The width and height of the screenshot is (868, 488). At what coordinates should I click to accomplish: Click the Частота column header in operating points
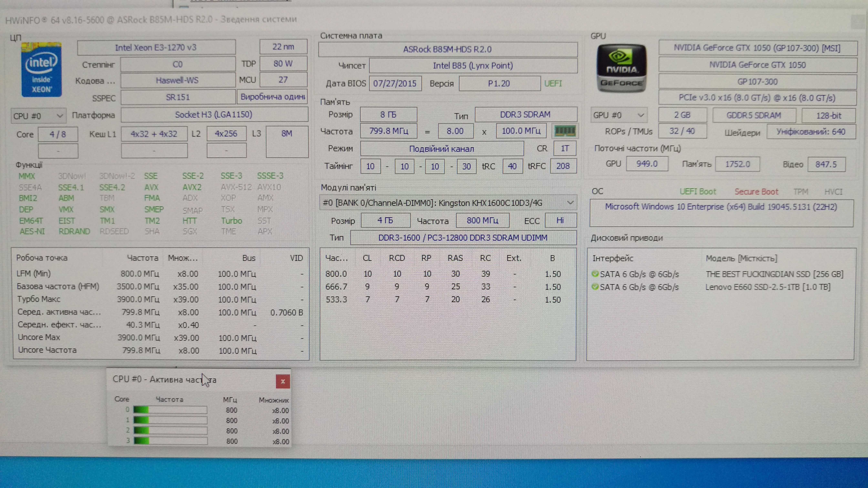tap(143, 258)
